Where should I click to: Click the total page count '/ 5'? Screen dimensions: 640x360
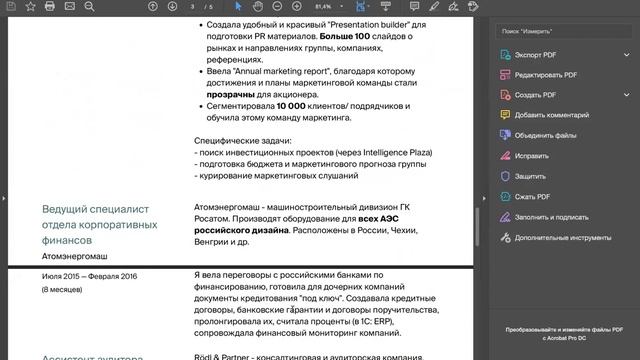[208, 7]
